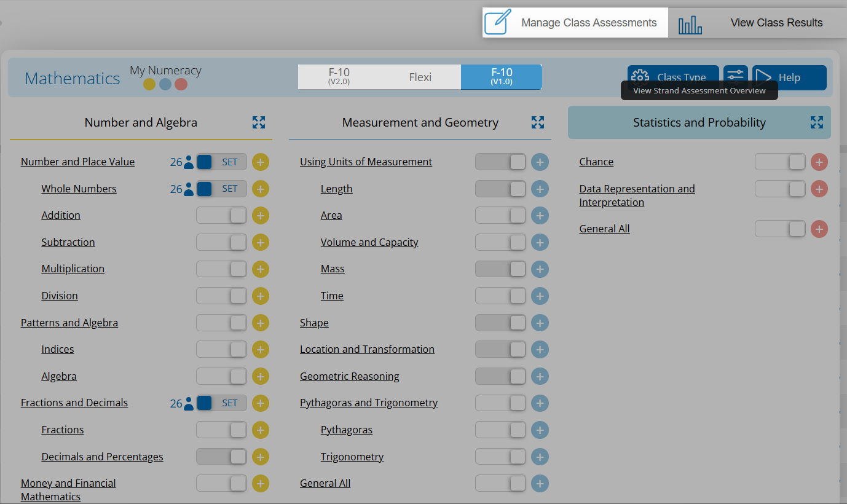Open the Division link
Viewport: 847px width, 504px height.
click(x=60, y=296)
